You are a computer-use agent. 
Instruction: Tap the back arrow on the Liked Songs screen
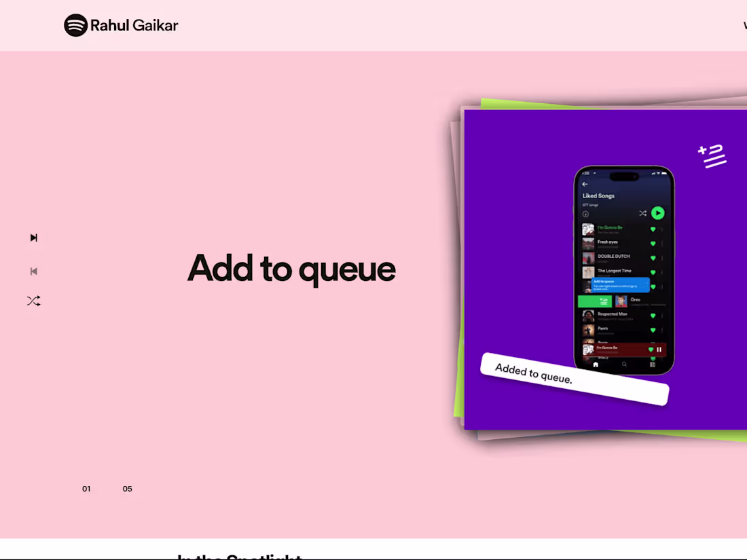point(584,184)
